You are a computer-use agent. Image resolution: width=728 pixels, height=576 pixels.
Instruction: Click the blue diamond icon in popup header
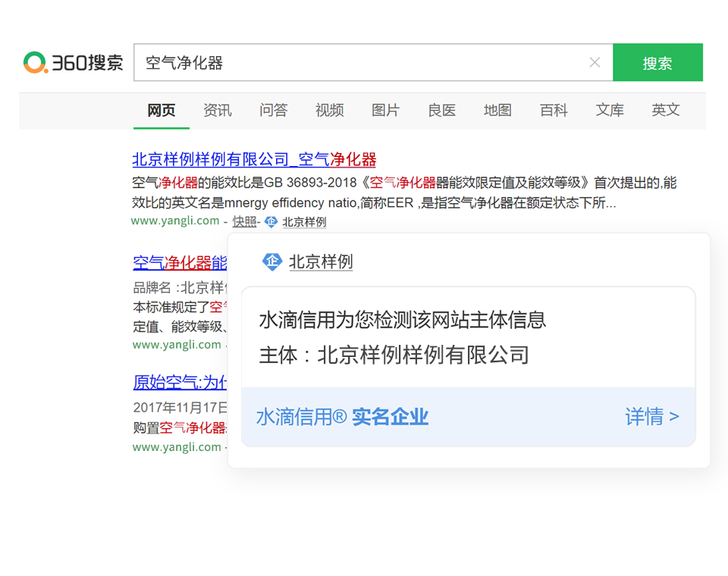pos(272,261)
